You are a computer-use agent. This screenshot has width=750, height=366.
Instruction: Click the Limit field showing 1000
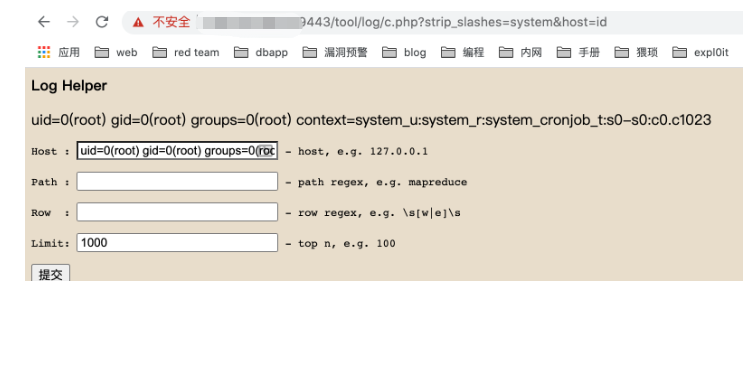(177, 243)
